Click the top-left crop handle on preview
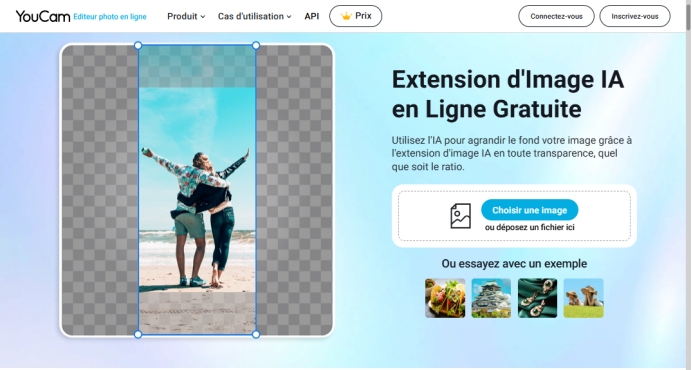 (x=138, y=45)
